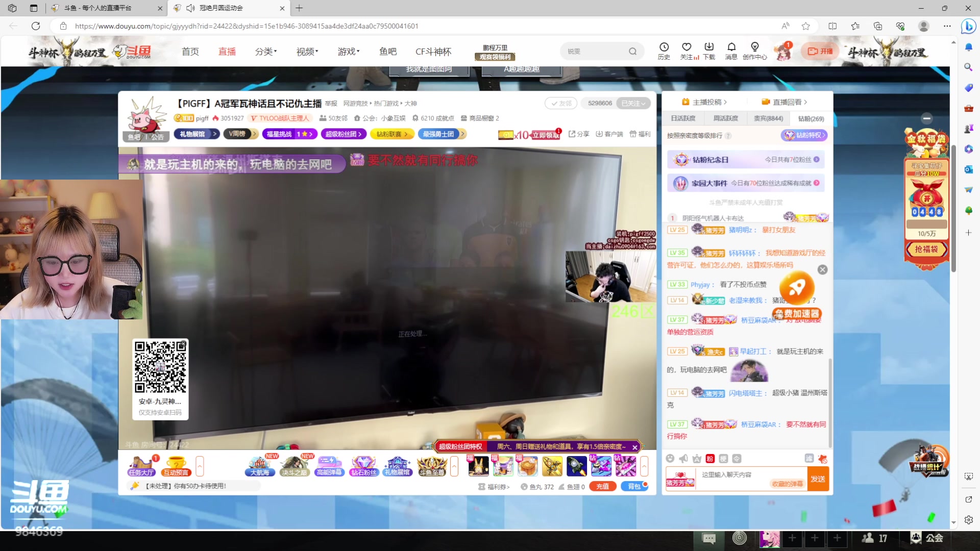The width and height of the screenshot is (980, 551).
Task: Open the 大航海 ship icon
Action: pos(260,466)
